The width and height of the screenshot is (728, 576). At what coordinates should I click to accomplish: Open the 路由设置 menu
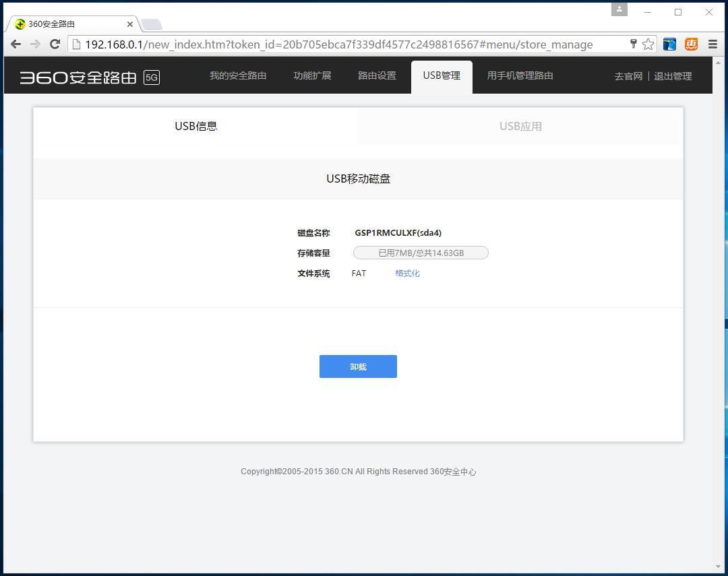pos(377,75)
